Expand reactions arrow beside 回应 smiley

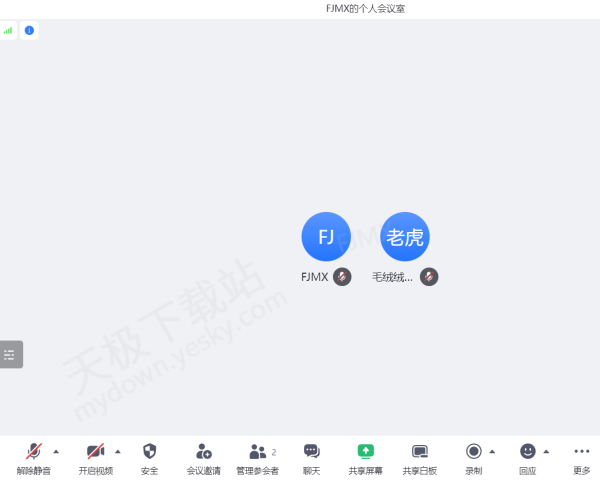point(546,452)
